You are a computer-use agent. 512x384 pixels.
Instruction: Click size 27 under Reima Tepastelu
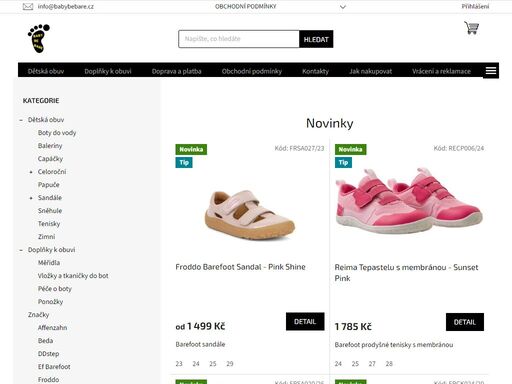372,364
